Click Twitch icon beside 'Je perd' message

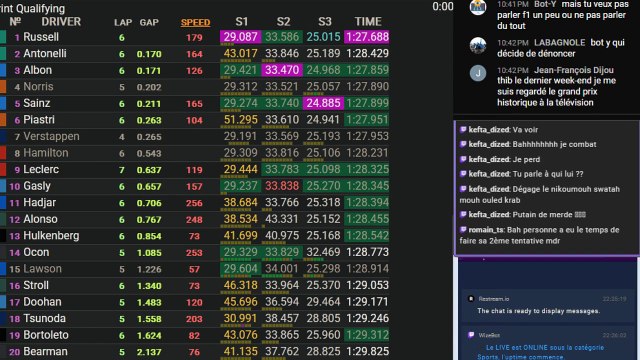click(x=463, y=159)
